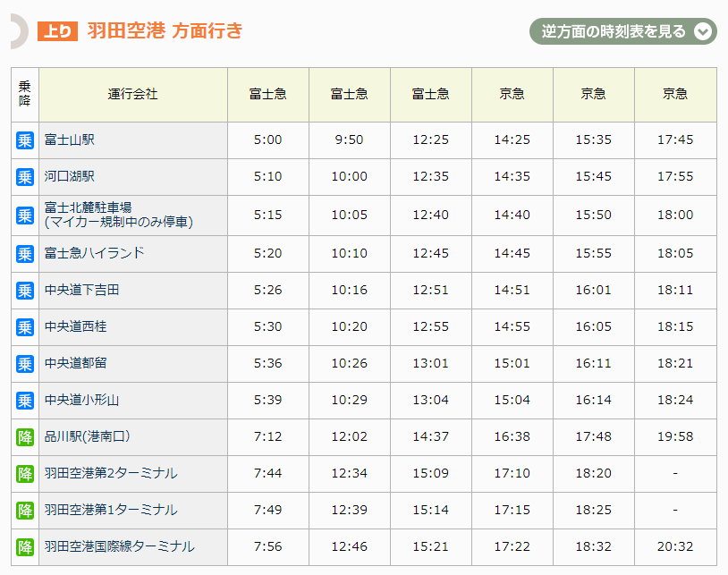
Task: Click the 10:20 time at 中央道西桂
Action: coord(349,326)
